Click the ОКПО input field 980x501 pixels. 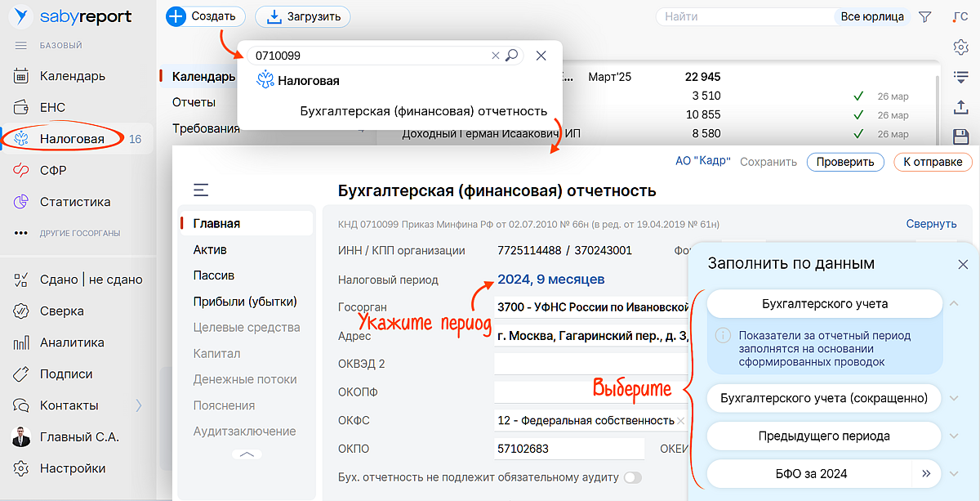(x=568, y=449)
